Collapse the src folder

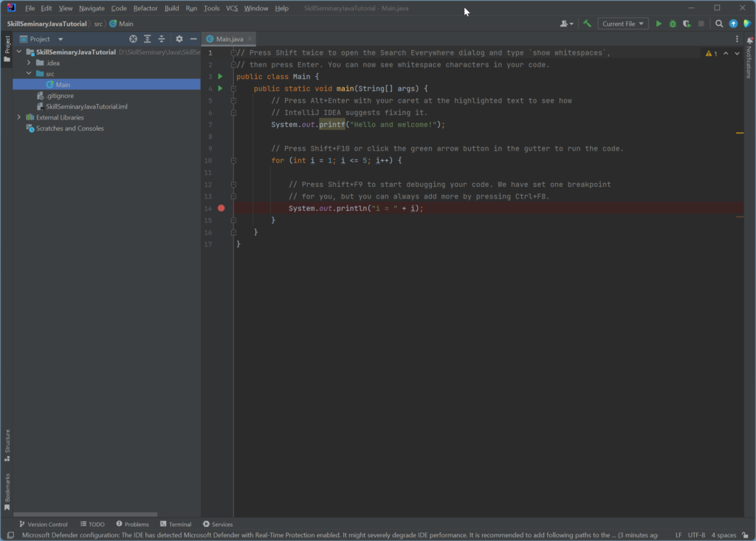[x=29, y=74]
